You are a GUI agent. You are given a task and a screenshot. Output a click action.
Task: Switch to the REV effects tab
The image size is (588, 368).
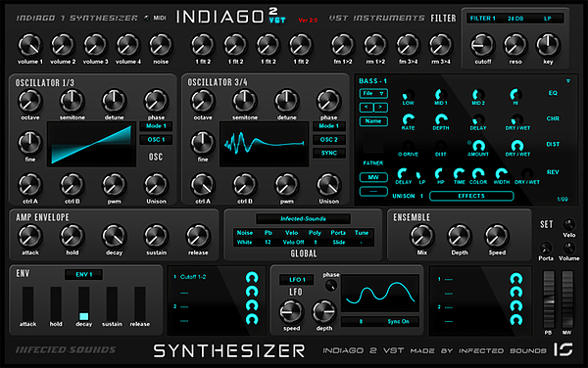click(x=553, y=172)
